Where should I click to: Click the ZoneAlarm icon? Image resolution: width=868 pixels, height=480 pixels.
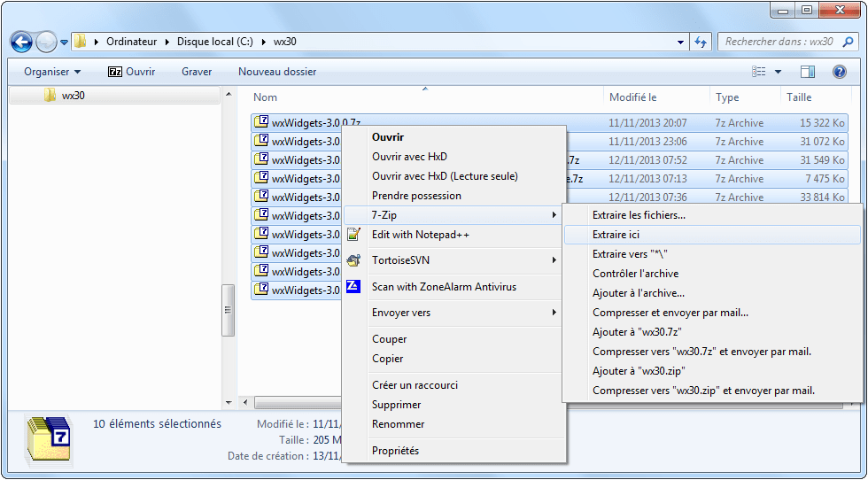click(x=353, y=286)
